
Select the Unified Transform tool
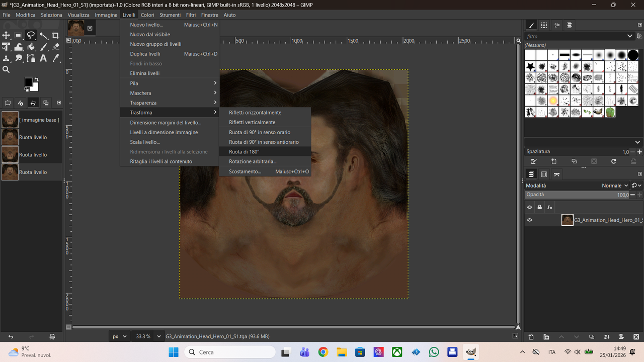6,47
